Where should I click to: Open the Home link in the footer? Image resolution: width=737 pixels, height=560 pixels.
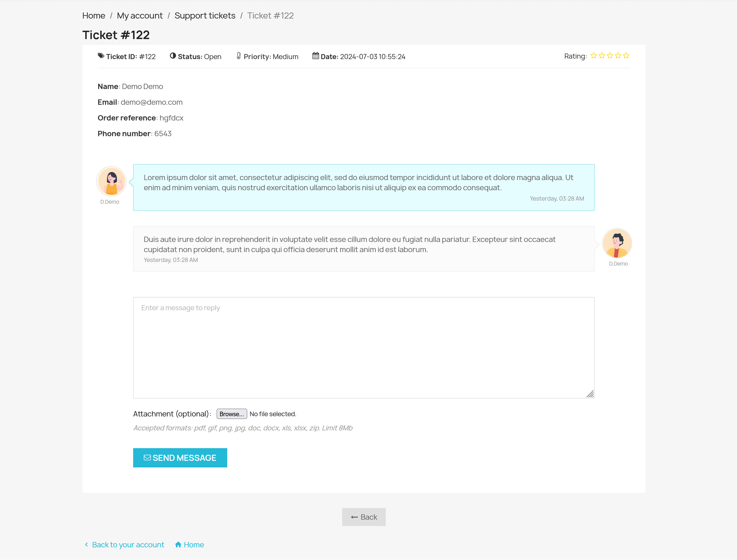pyautogui.click(x=194, y=545)
